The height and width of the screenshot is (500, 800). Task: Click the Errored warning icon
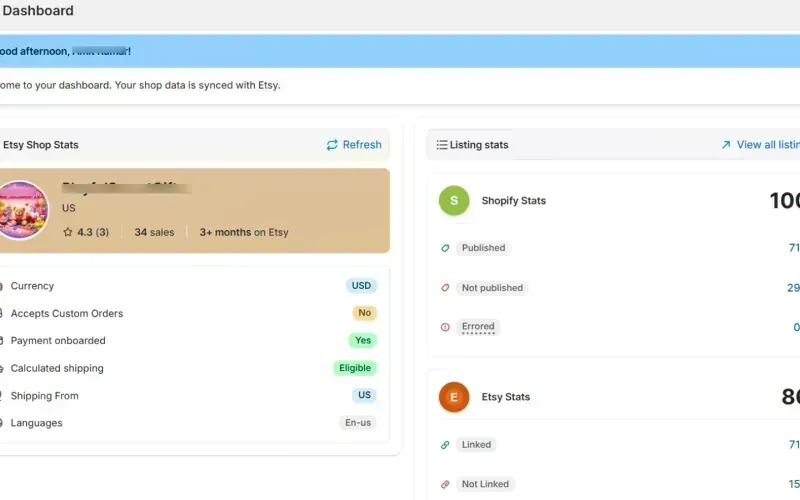click(445, 327)
